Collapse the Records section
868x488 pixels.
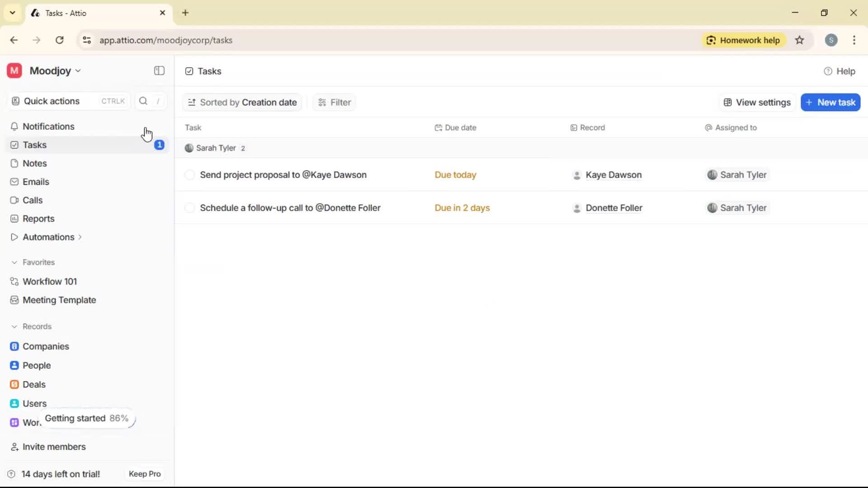(x=15, y=326)
